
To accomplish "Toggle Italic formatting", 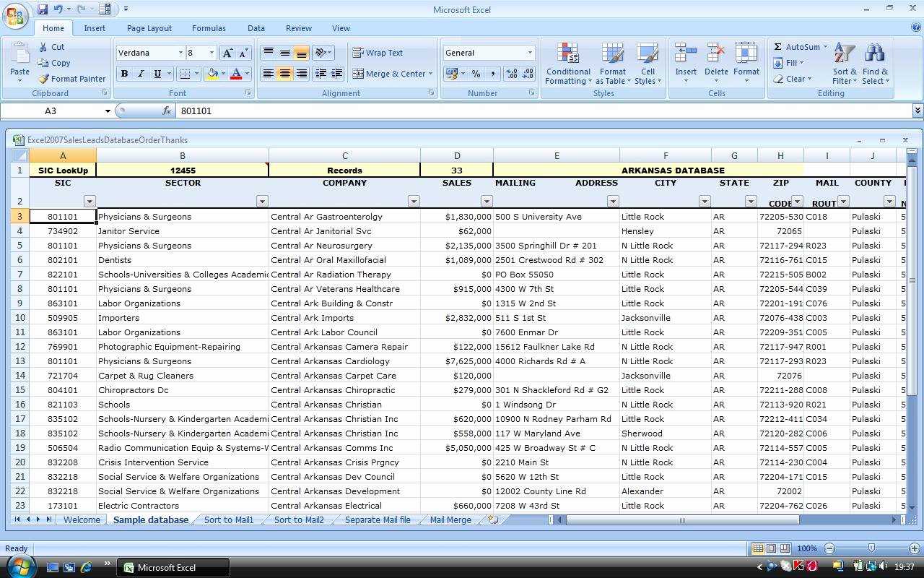I will click(140, 74).
